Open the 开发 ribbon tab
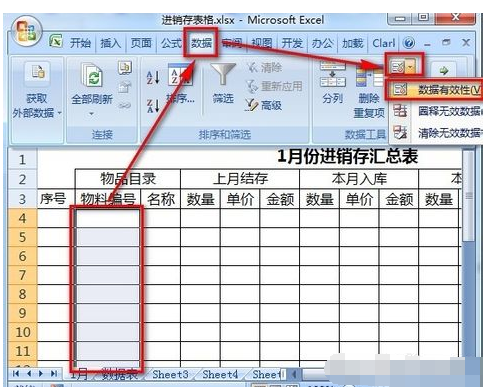The image size is (483, 387). pyautogui.click(x=292, y=43)
